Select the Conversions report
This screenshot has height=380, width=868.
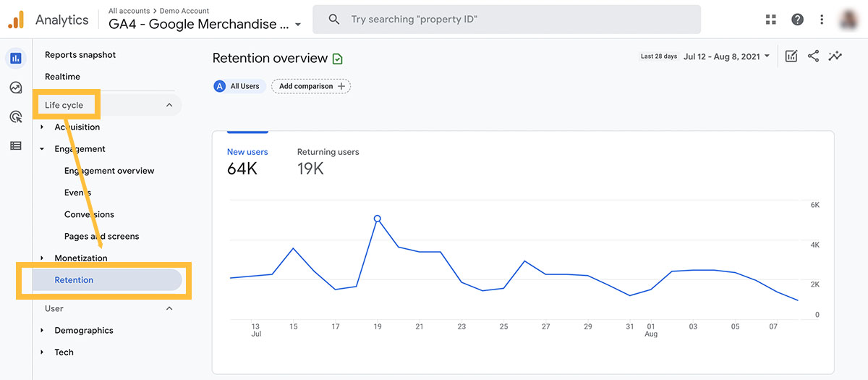click(x=89, y=214)
